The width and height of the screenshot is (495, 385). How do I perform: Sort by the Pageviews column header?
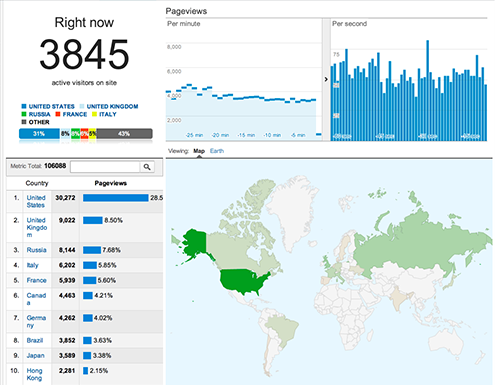[111, 183]
